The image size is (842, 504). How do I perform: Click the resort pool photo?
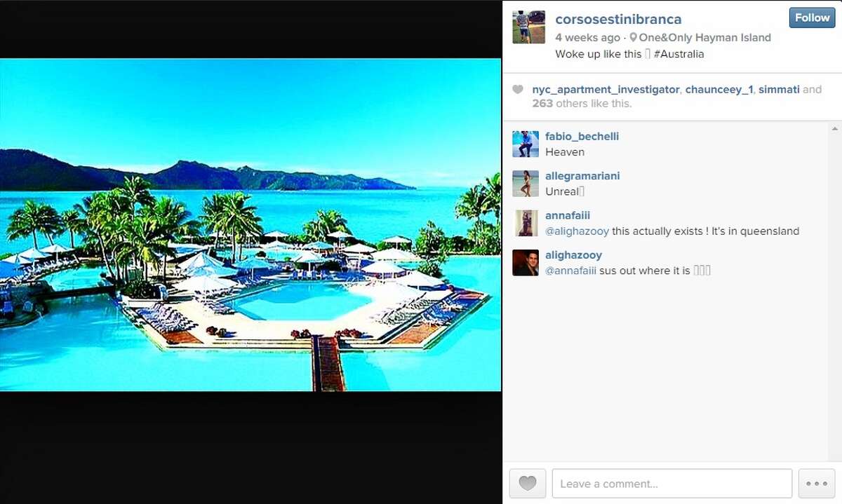coord(250,224)
